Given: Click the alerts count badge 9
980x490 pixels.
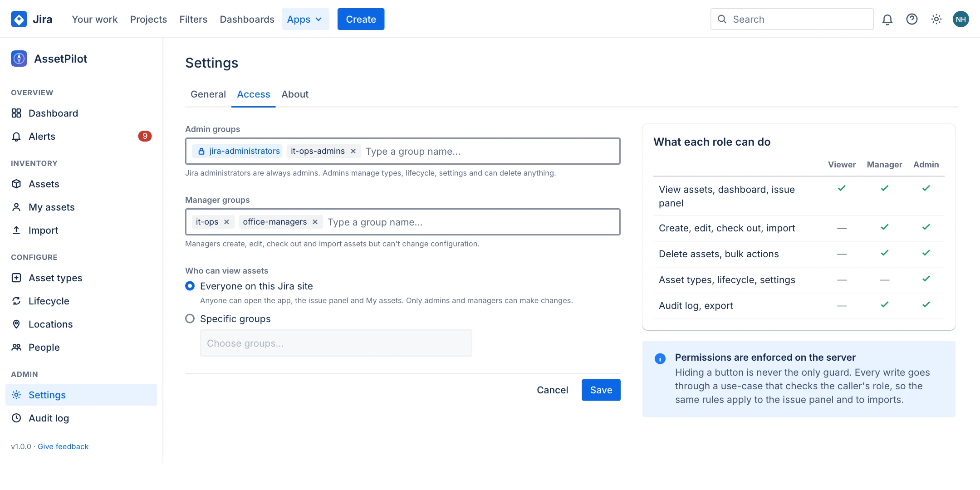Looking at the screenshot, I should 145,136.
